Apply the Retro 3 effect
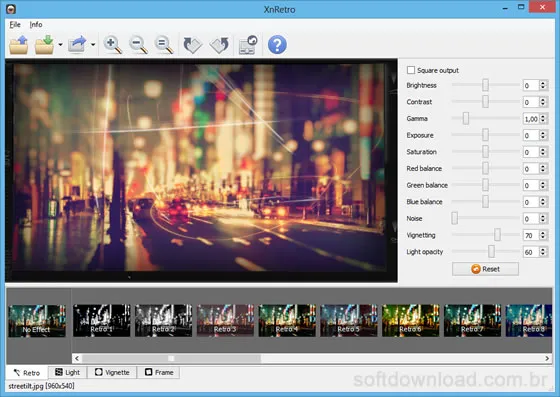 [x=225, y=321]
